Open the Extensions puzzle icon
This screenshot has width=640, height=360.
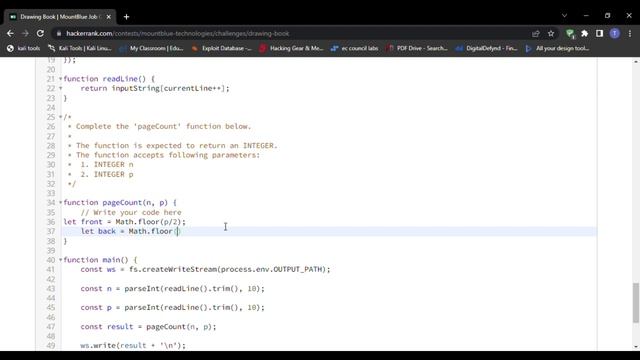click(x=584, y=33)
